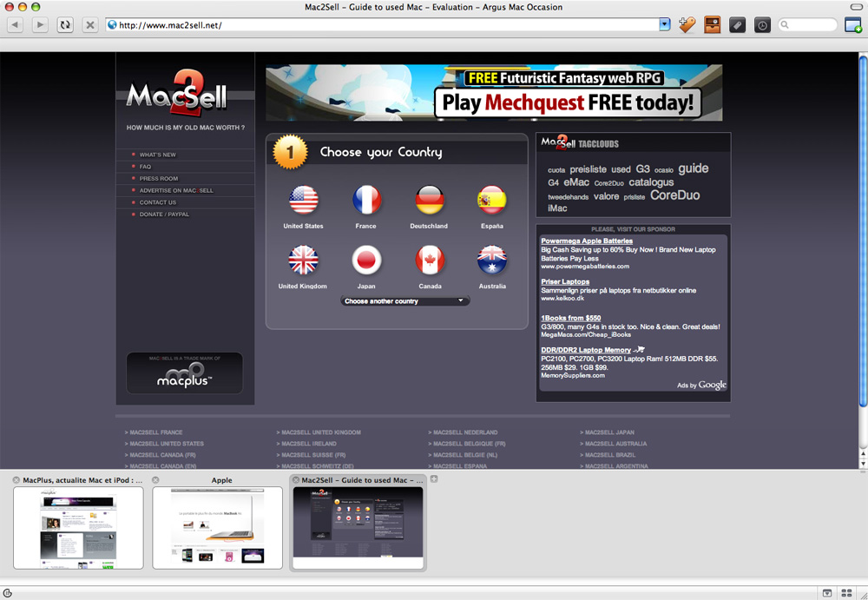Close the Mac2Sell tab
The image size is (868, 600).
tap(296, 480)
